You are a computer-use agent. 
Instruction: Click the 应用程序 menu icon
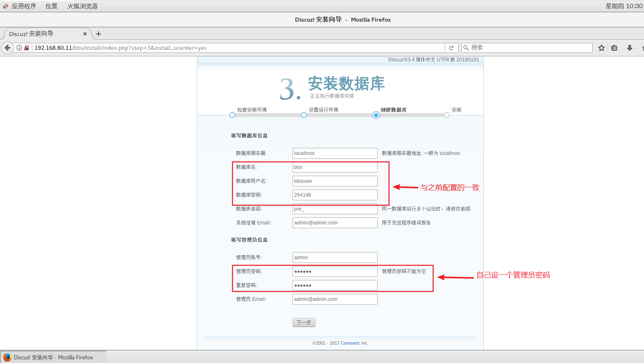pyautogui.click(x=6, y=6)
